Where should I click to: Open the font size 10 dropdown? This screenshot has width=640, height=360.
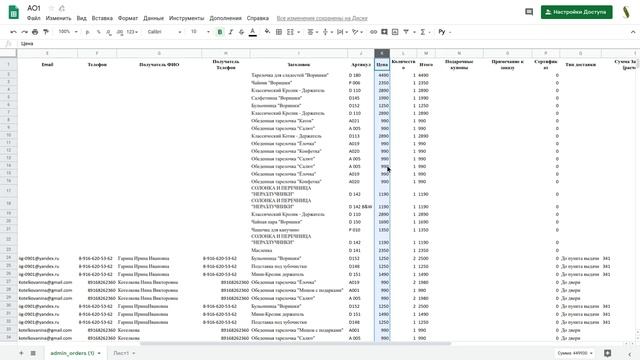coord(200,32)
